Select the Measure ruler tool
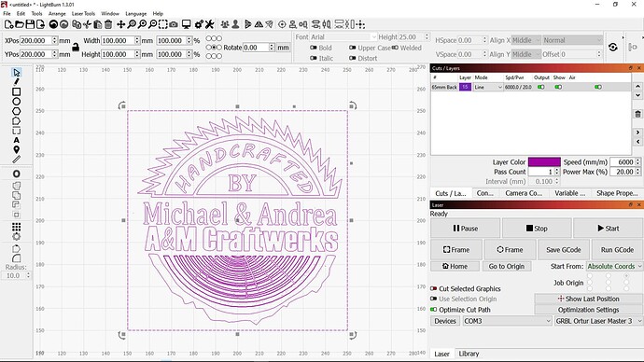This screenshot has height=362, width=644. click(x=17, y=160)
